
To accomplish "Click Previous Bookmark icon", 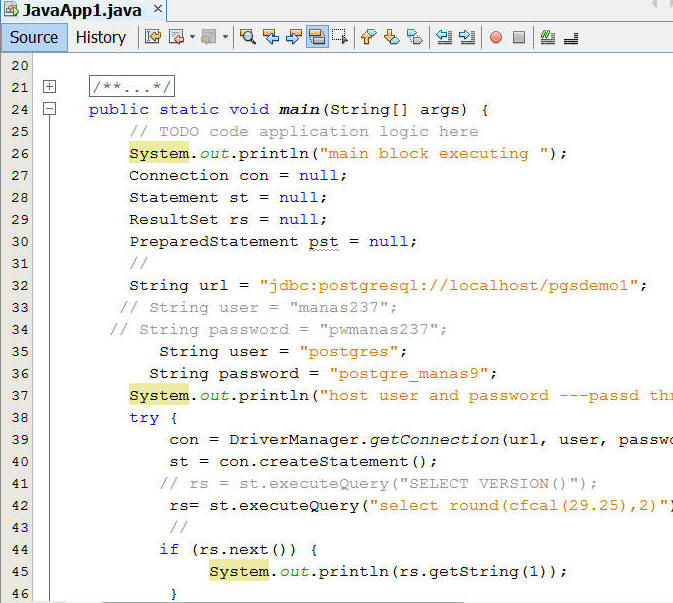I will (x=369, y=37).
